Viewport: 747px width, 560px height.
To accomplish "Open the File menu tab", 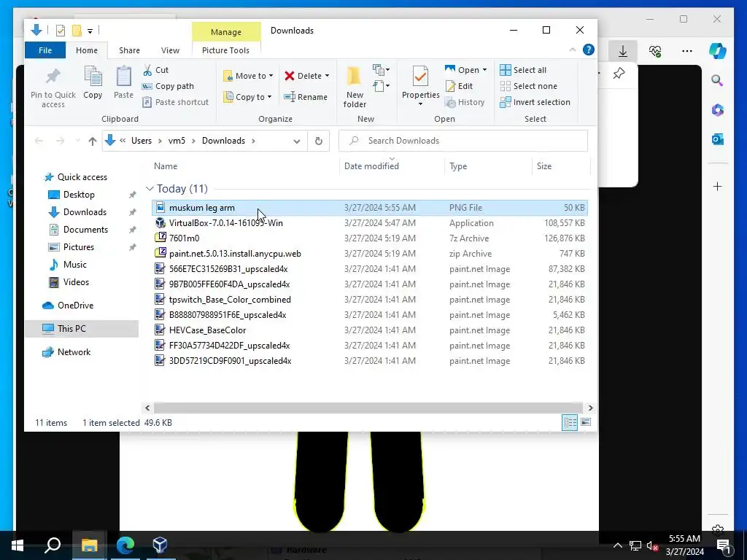I will [x=45, y=50].
